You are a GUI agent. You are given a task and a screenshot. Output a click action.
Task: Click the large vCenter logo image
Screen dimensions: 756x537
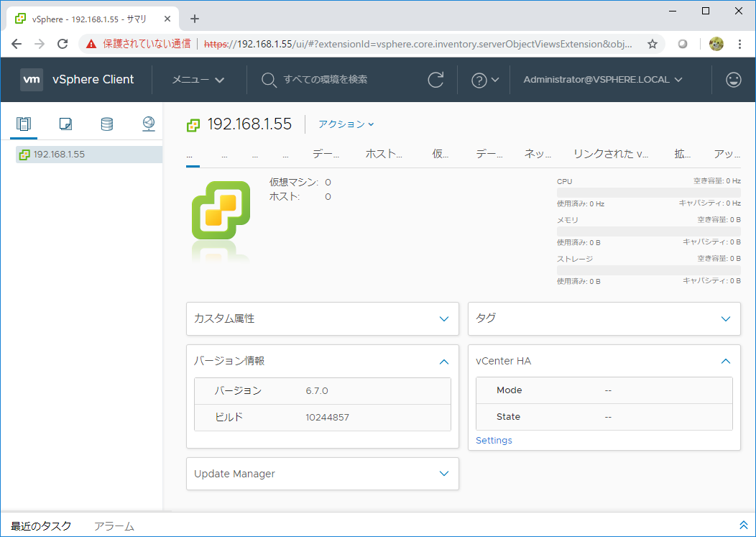(x=221, y=211)
